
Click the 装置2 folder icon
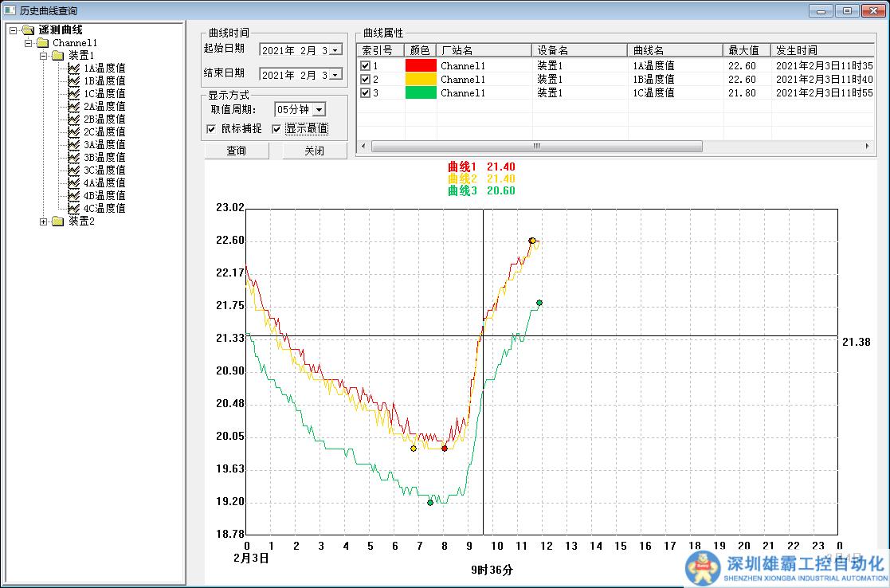coord(57,221)
